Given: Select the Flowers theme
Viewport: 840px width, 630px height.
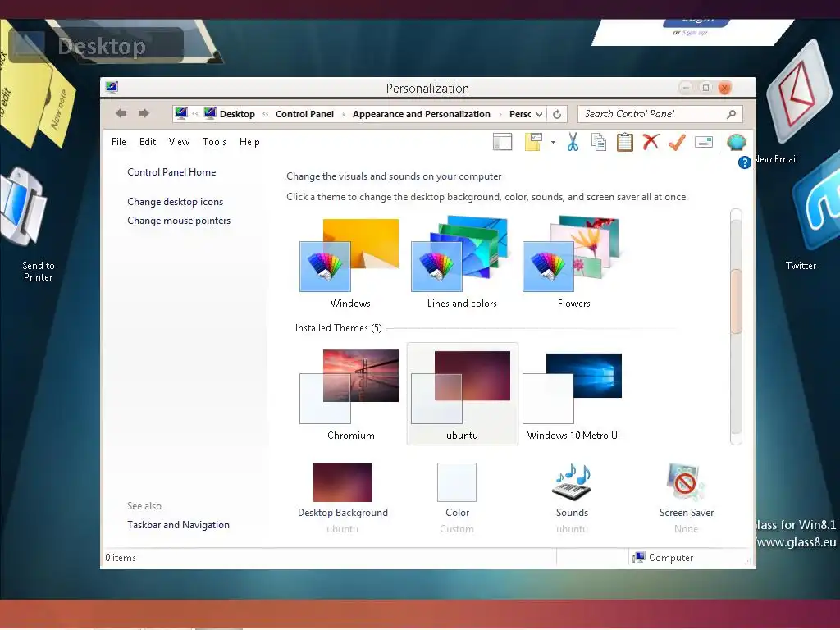Looking at the screenshot, I should (573, 263).
